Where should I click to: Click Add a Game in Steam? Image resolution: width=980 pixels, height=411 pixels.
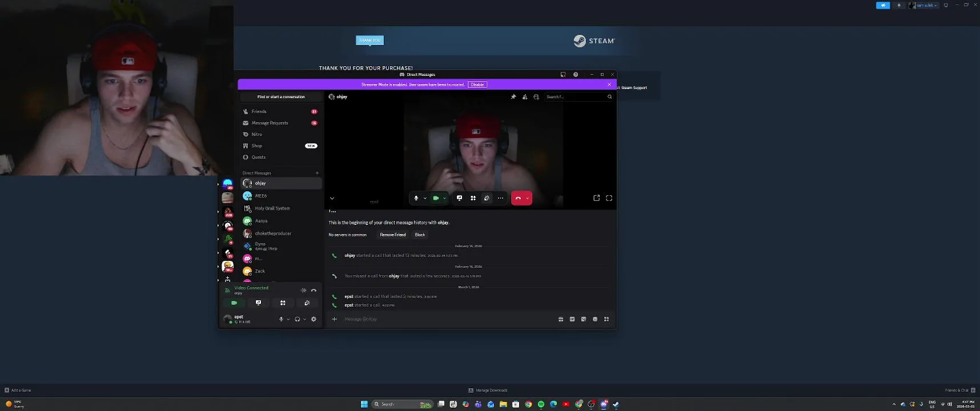tap(18, 390)
